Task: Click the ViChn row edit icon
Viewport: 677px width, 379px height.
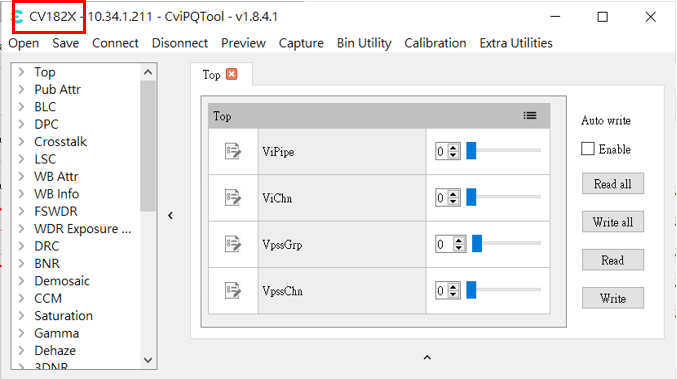Action: [x=233, y=198]
